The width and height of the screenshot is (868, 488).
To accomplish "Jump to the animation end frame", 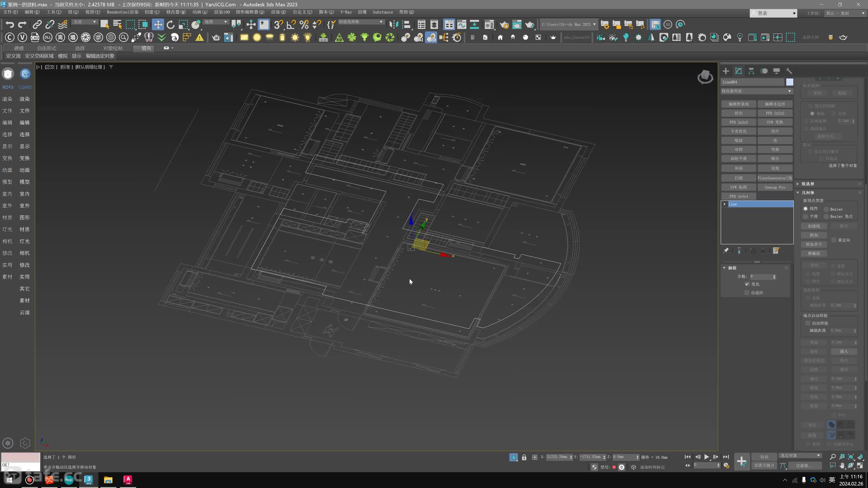I will 726,457.
